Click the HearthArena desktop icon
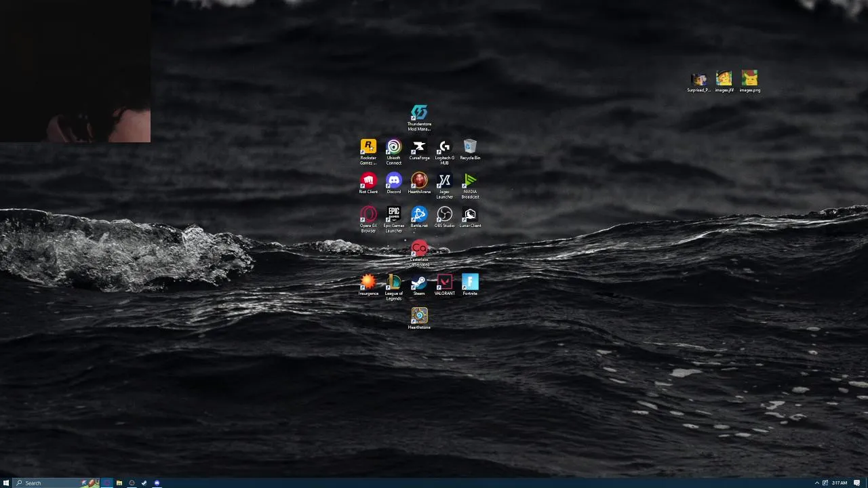 [x=419, y=184]
